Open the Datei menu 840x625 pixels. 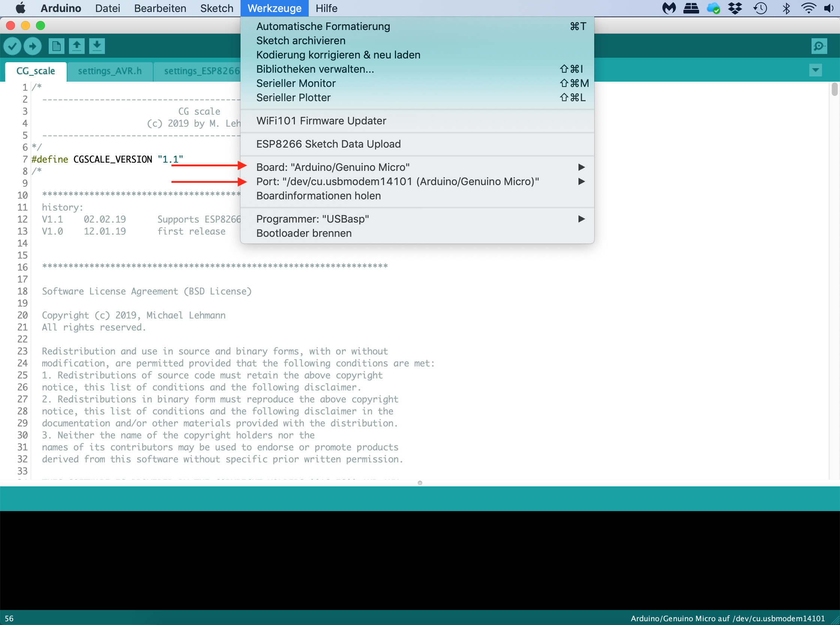108,8
